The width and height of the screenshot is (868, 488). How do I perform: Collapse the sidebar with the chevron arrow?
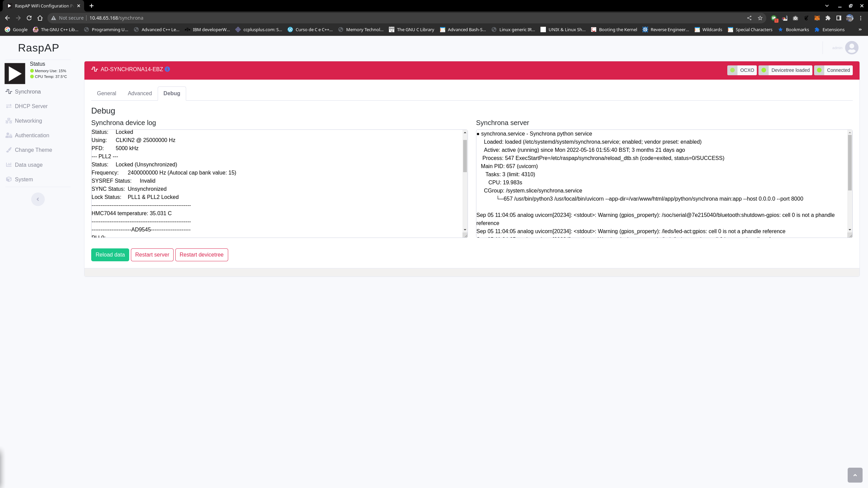click(38, 199)
